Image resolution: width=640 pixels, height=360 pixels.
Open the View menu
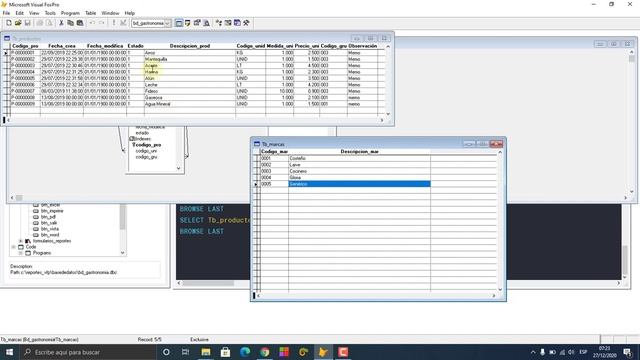(34, 13)
